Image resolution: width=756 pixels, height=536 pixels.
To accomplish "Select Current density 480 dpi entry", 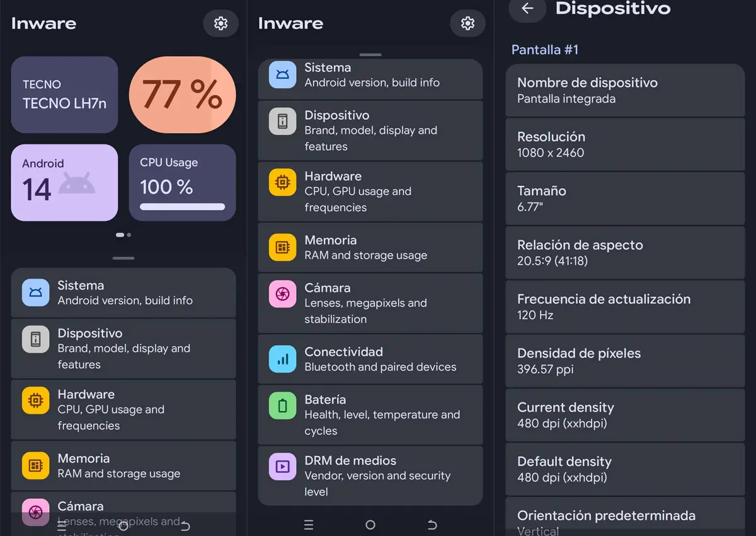I will coord(625,416).
